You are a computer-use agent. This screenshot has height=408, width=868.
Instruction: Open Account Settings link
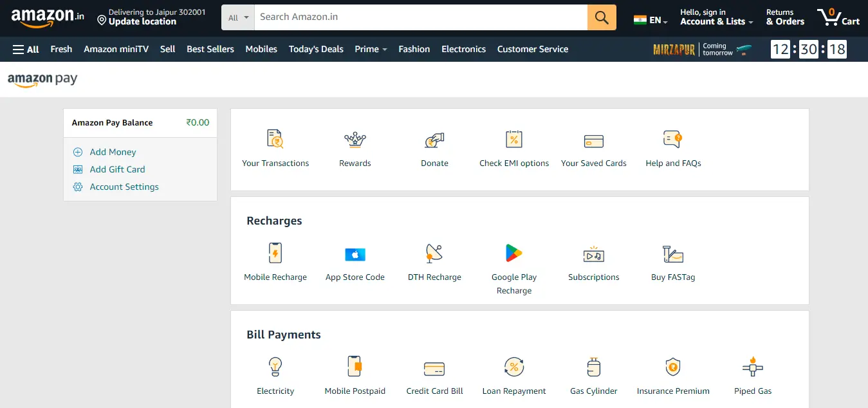click(x=124, y=187)
